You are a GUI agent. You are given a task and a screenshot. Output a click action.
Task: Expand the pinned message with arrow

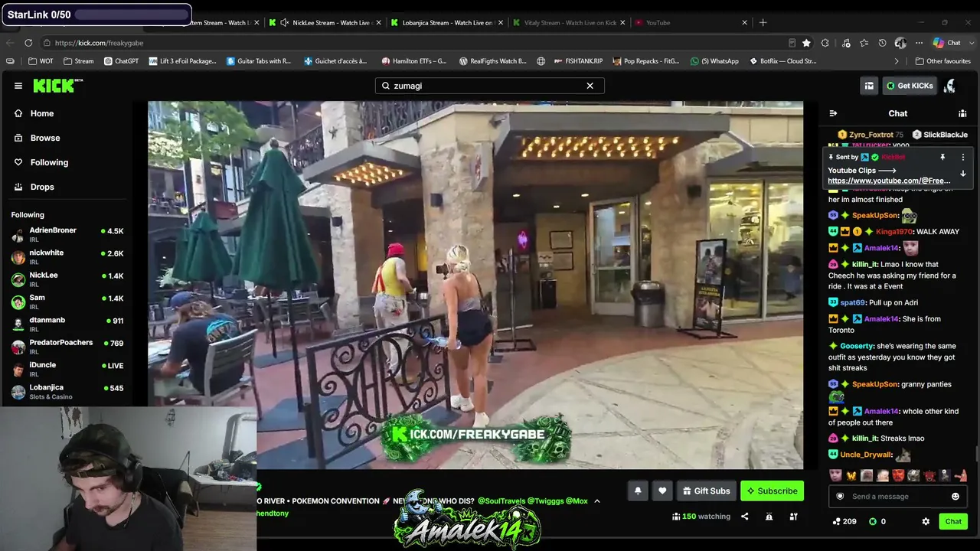(963, 174)
